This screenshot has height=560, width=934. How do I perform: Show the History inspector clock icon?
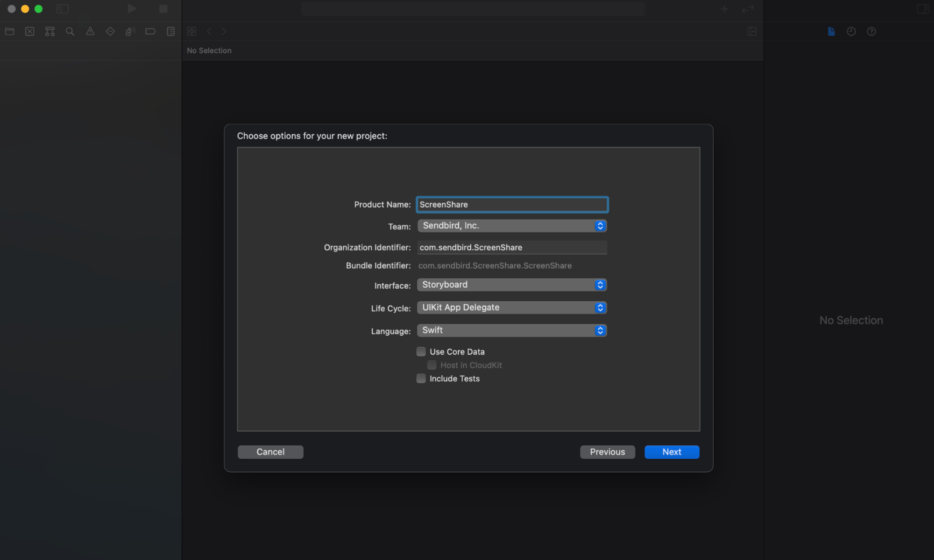coord(851,31)
